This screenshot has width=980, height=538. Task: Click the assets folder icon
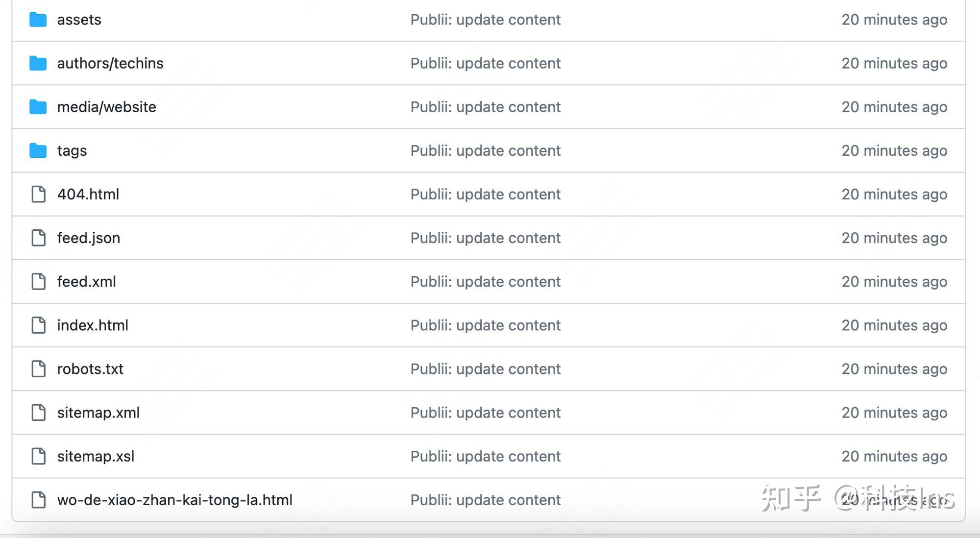coord(38,20)
